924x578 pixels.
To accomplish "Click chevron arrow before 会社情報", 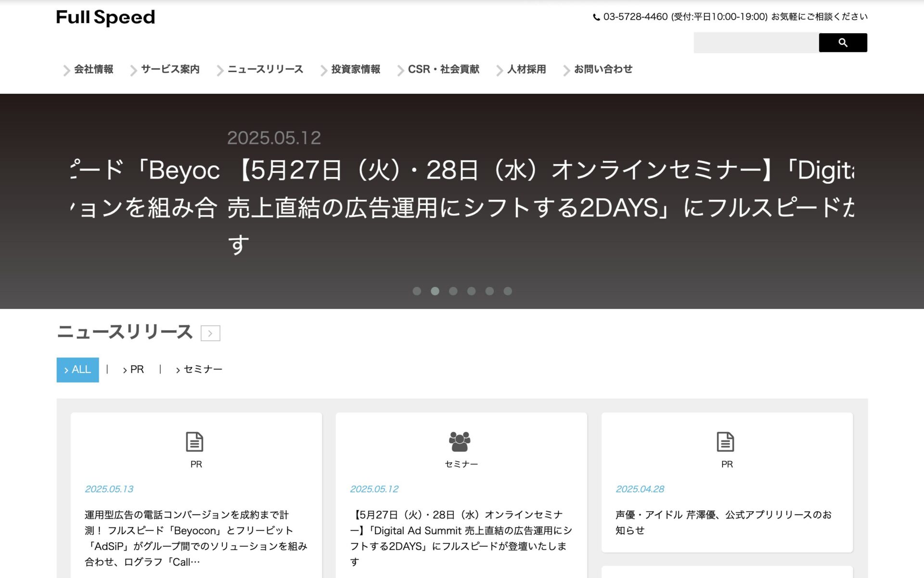I will tap(66, 71).
